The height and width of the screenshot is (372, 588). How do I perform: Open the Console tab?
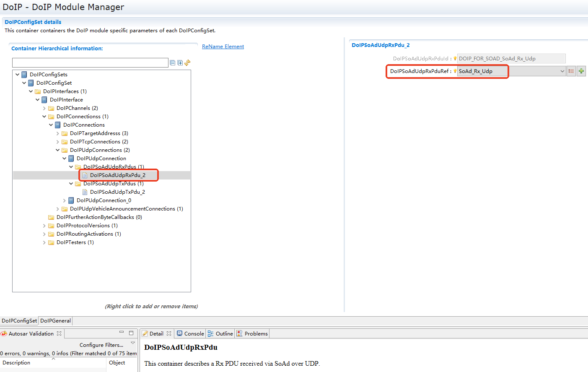tap(190, 334)
